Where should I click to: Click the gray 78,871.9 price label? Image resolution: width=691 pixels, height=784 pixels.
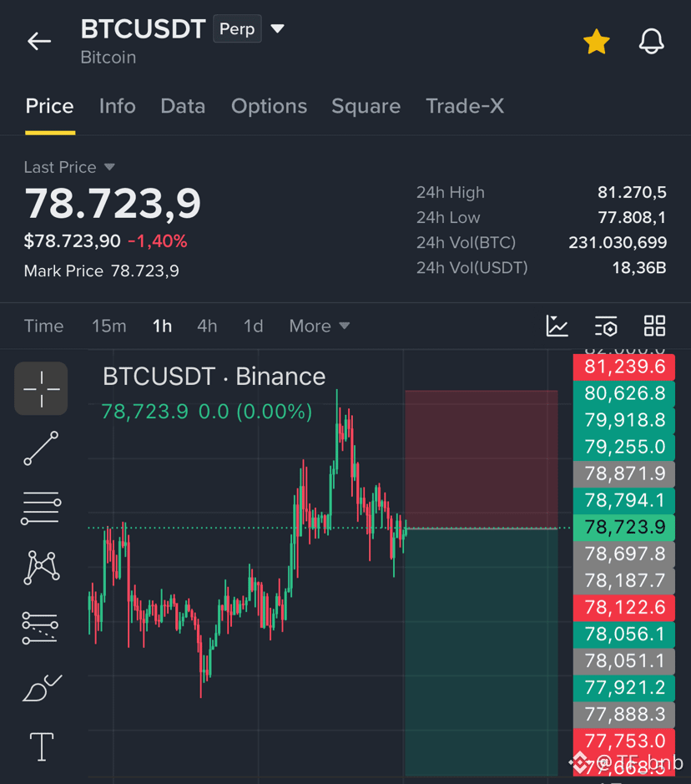624,473
